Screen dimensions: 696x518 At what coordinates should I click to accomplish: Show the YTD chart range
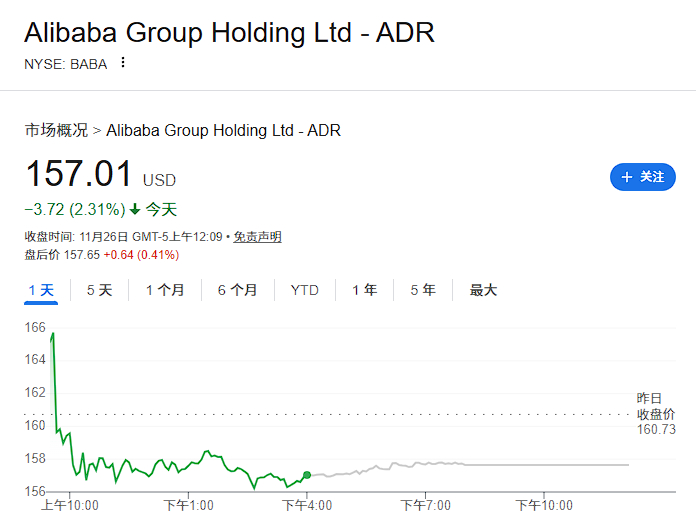pyautogui.click(x=305, y=290)
